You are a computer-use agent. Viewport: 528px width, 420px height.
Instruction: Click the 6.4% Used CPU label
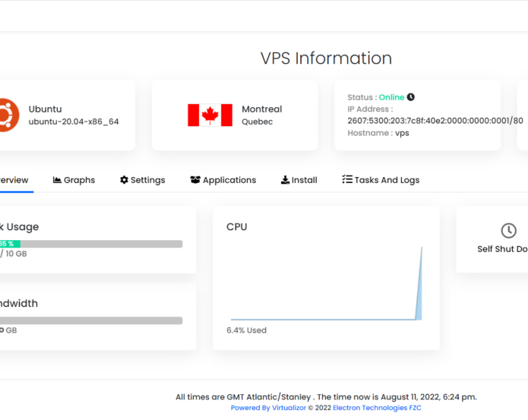click(x=246, y=330)
